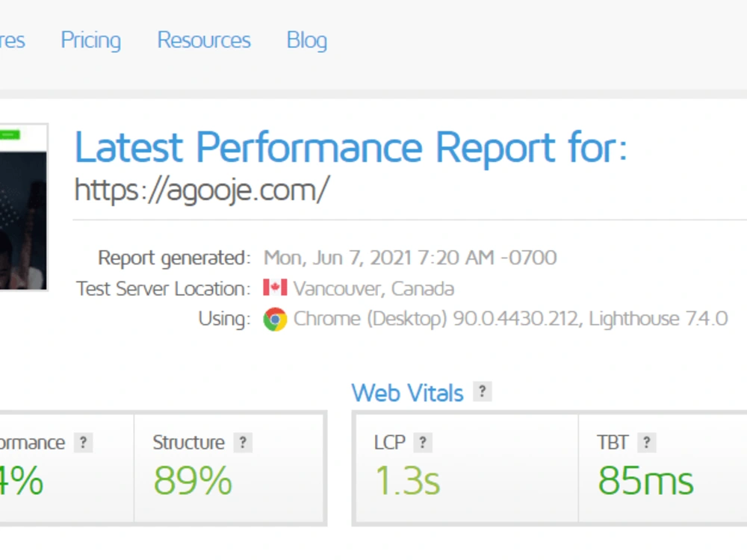Select the 85ms TBT value
The height and width of the screenshot is (560, 747).
click(645, 480)
